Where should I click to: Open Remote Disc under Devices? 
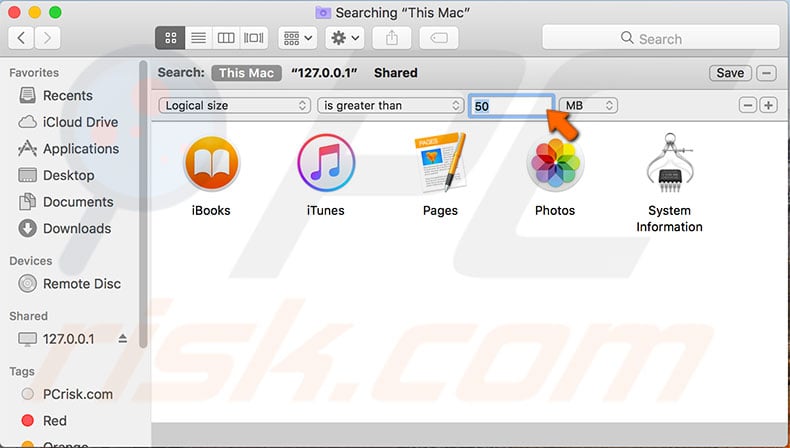[70, 284]
